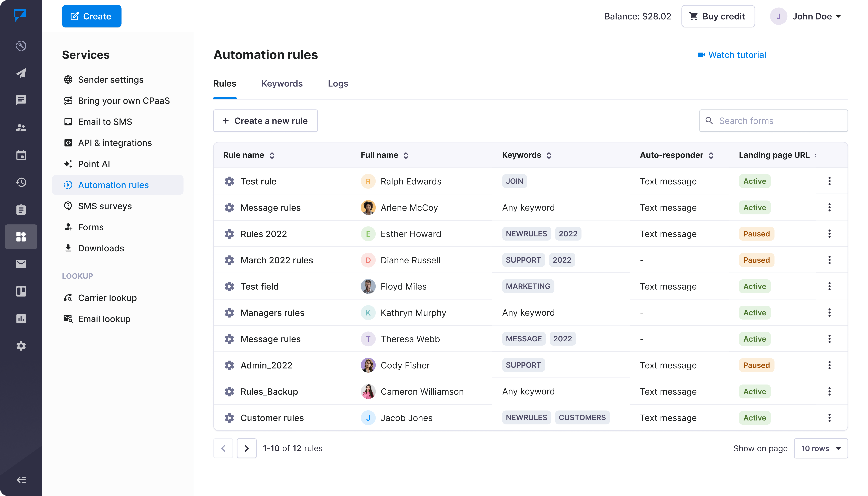Click gear icon beside Rules 2022
This screenshot has height=496, width=868.
229,234
